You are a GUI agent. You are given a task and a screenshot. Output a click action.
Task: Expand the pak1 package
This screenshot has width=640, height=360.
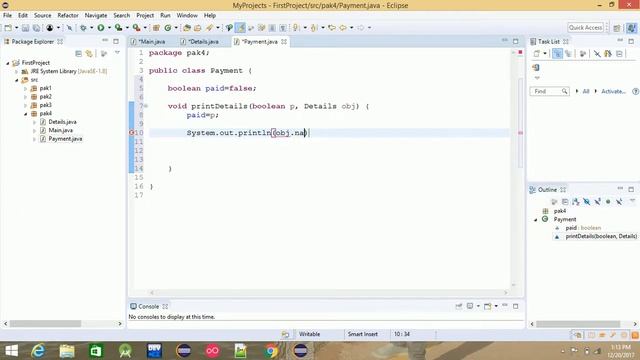(x=25, y=88)
